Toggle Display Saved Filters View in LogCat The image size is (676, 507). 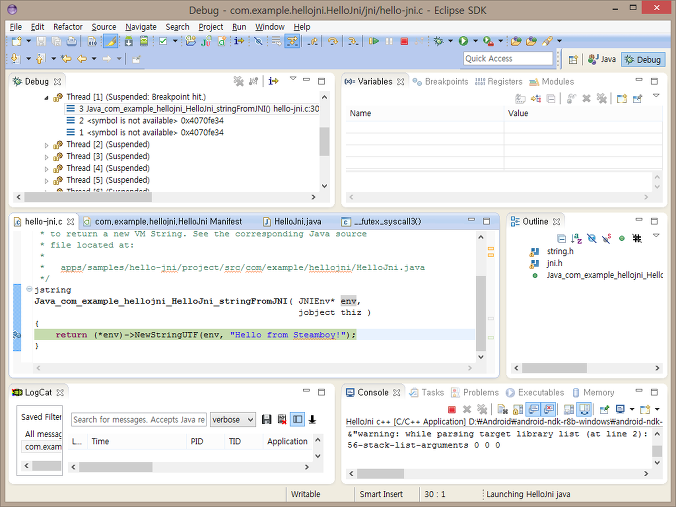(297, 419)
